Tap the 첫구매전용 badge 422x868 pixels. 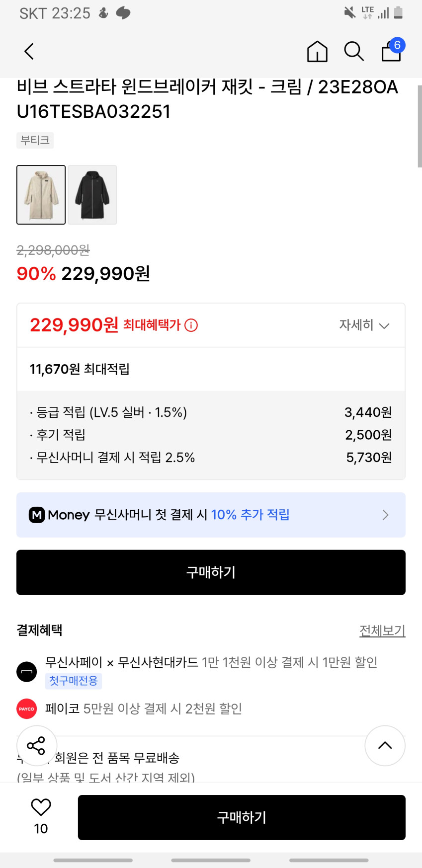(74, 681)
